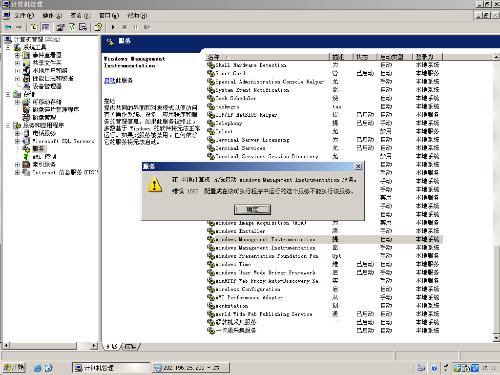
Task: Switch to the 标准 tab at bottom
Action: 131,347
